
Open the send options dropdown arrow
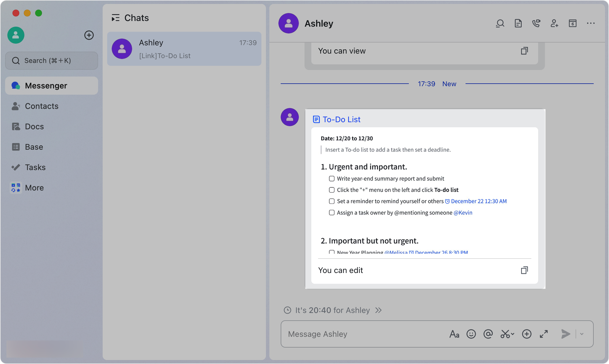pyautogui.click(x=582, y=334)
